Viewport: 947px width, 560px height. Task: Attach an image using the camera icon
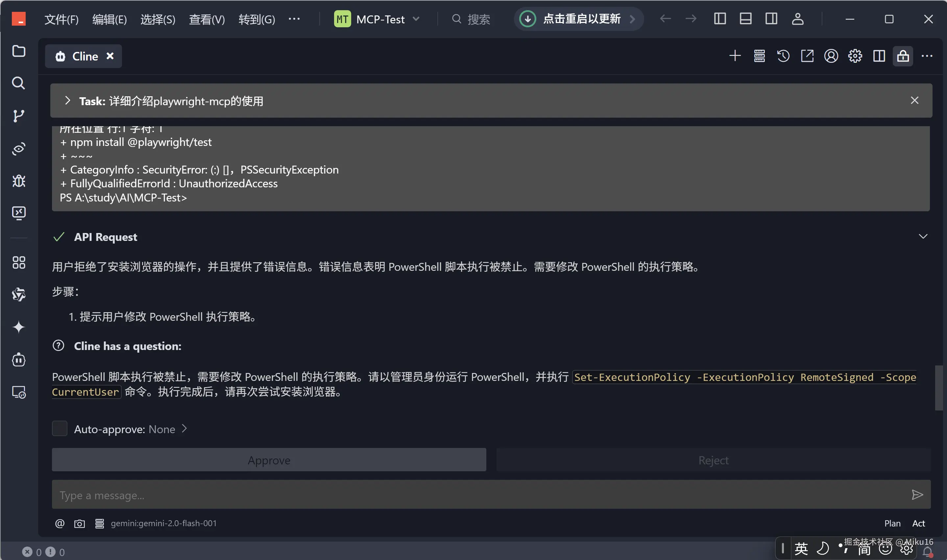[x=79, y=524]
